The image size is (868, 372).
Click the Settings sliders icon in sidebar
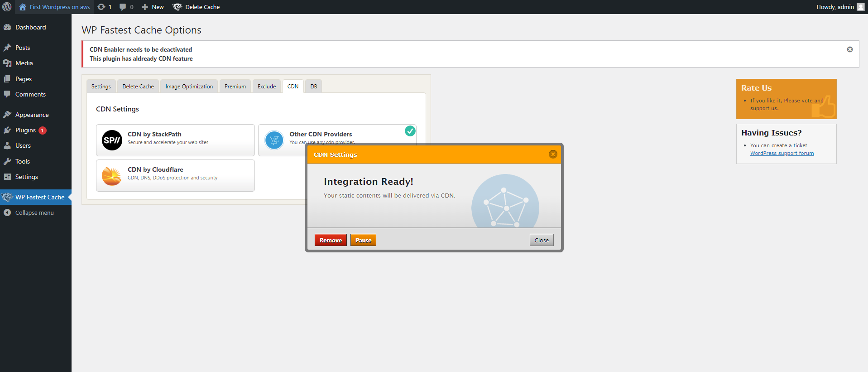click(x=7, y=177)
